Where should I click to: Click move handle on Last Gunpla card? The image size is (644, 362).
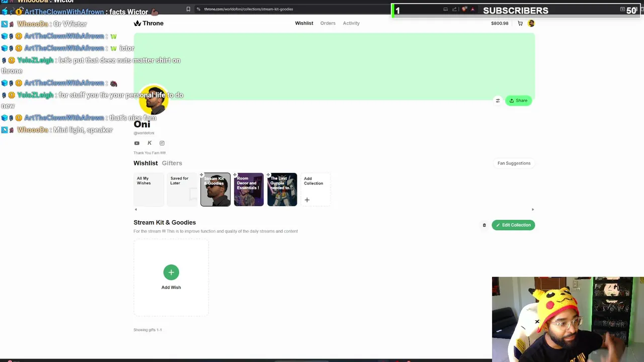click(x=268, y=175)
